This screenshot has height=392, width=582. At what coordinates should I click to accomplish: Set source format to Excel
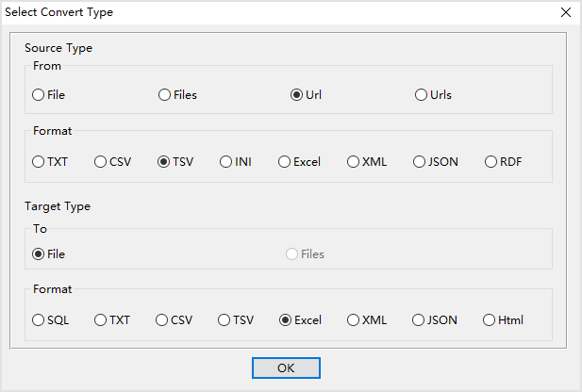pyautogui.click(x=285, y=162)
